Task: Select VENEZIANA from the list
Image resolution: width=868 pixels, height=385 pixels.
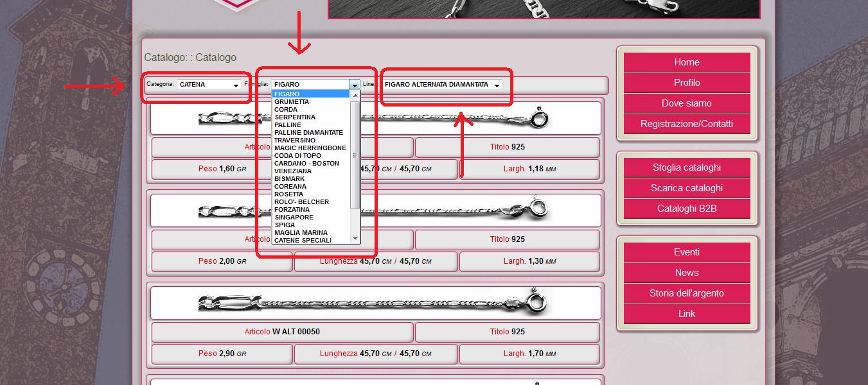Action: click(x=293, y=171)
